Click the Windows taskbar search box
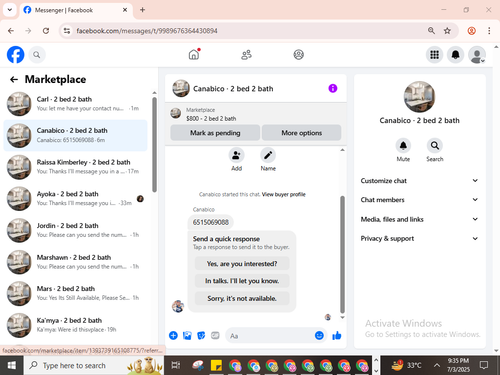The height and width of the screenshot is (375, 500). click(x=94, y=366)
